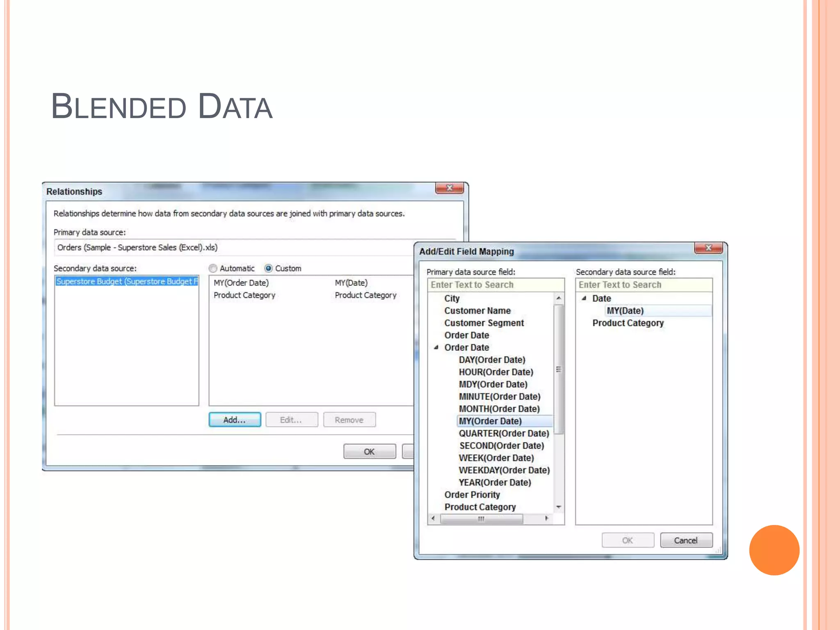840x630 pixels.
Task: Select SECOND(Order Date) field
Action: click(502, 446)
